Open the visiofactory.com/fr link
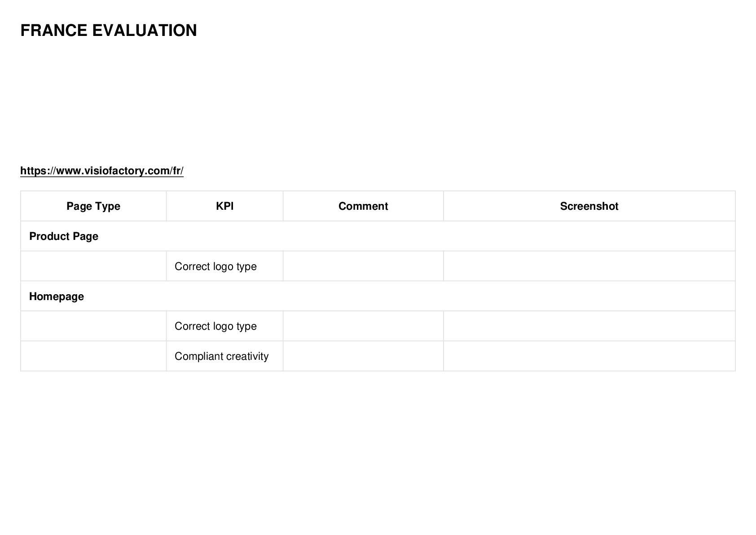Viewport: 756px width, 535px height. [x=102, y=171]
